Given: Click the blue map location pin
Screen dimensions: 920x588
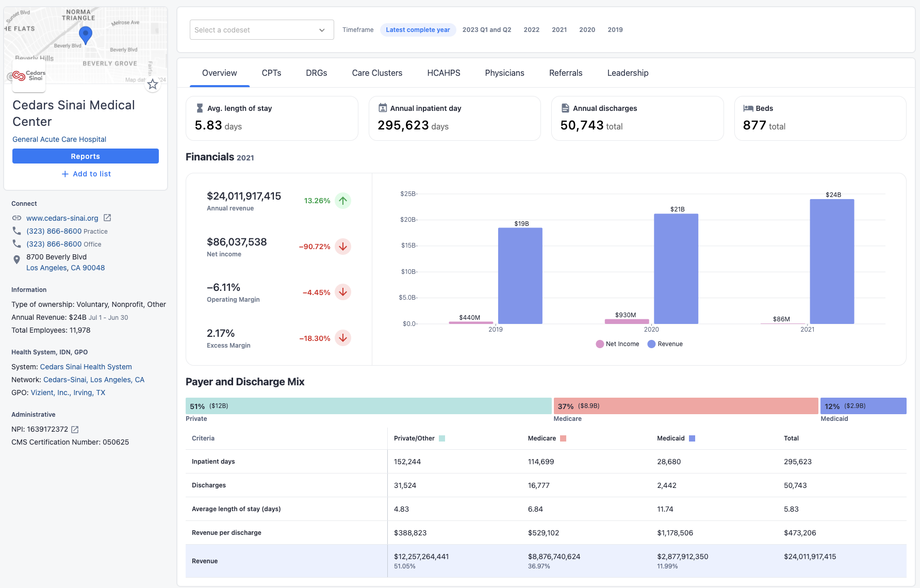Looking at the screenshot, I should click(x=86, y=35).
